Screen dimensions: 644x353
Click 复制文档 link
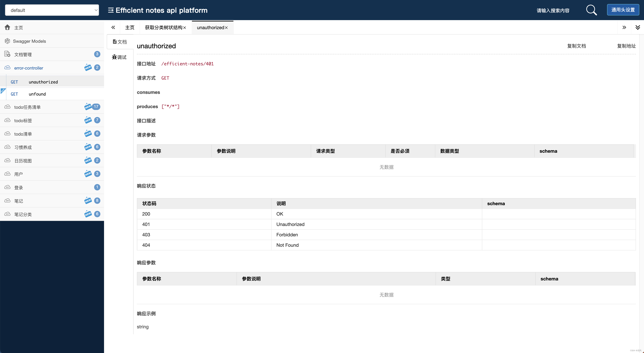(577, 46)
